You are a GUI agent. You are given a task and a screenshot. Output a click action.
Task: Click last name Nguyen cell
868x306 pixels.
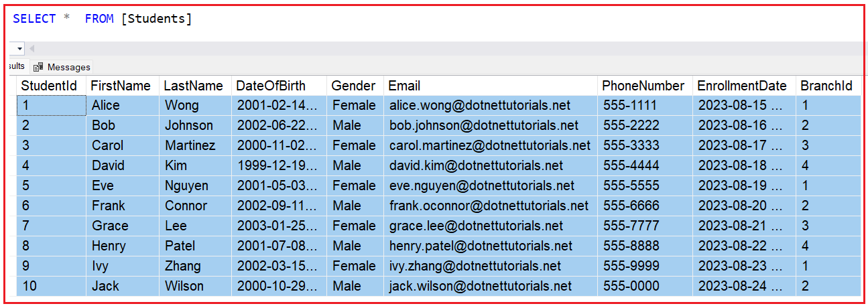(195, 185)
